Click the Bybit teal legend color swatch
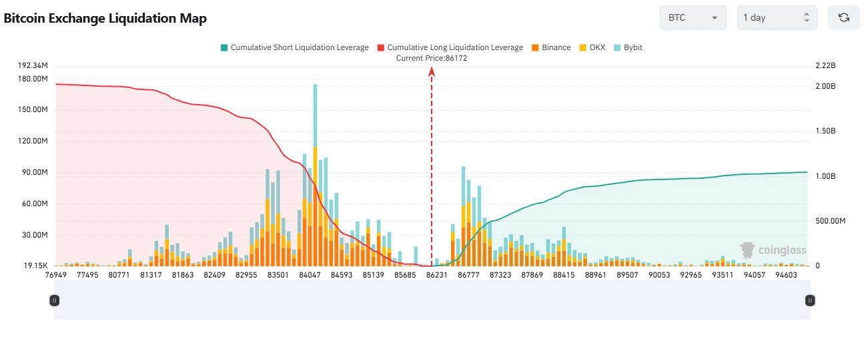This screenshot has height=341, width=868. click(617, 47)
